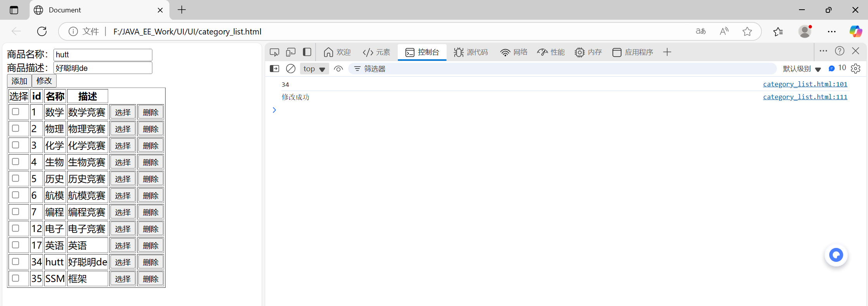Switch to the 内存 tab
The height and width of the screenshot is (306, 868).
(588, 52)
